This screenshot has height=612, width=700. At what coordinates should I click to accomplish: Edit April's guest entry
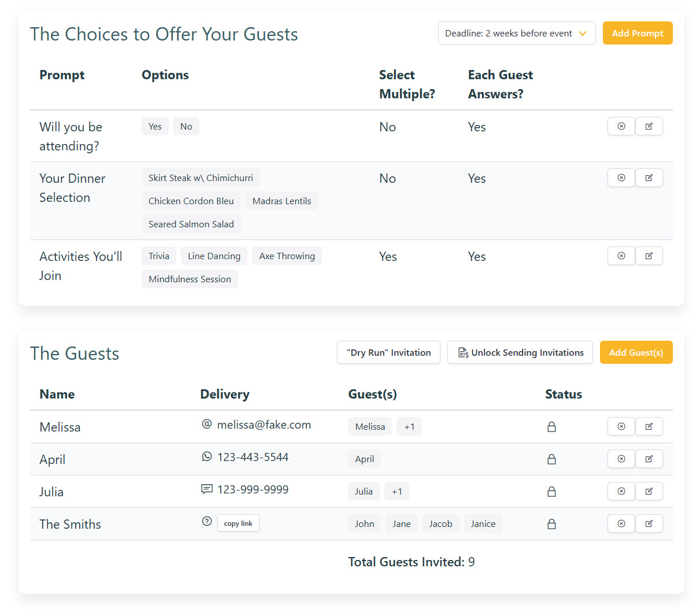coord(649,459)
